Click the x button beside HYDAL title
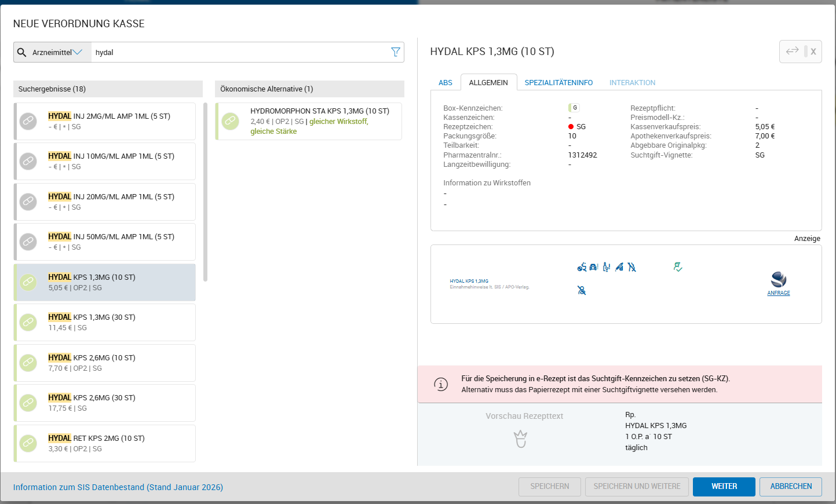 tap(813, 52)
